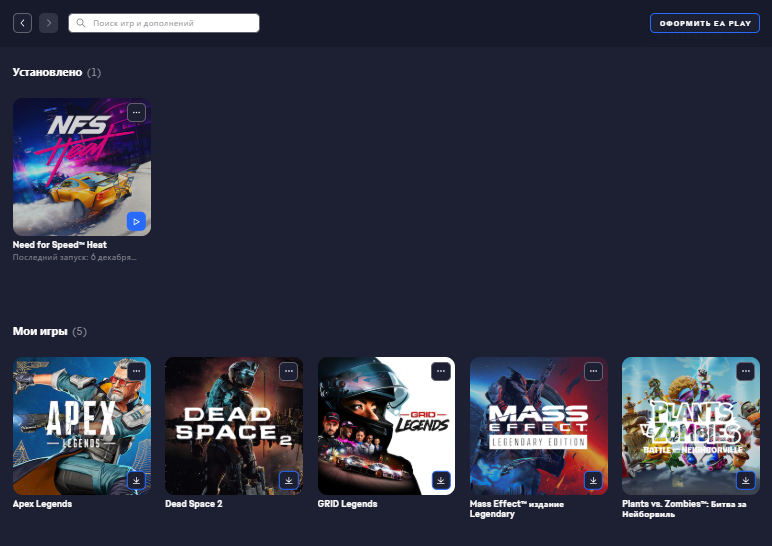Click the search magnifier icon

81,23
